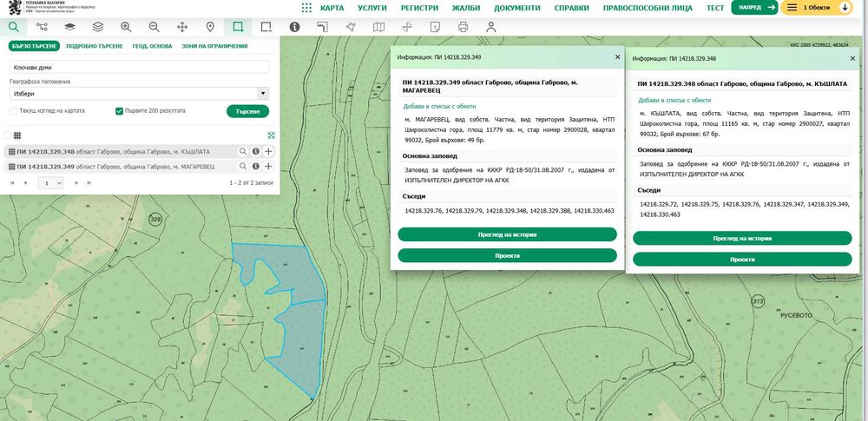Open the folded map icon
868x421 pixels.
[378, 27]
